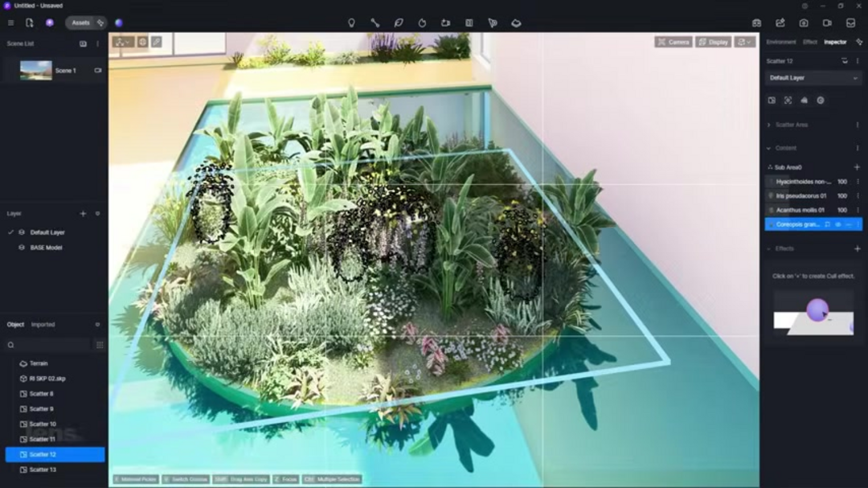Click the image render camera icon
The width and height of the screenshot is (868, 488).
(x=803, y=23)
